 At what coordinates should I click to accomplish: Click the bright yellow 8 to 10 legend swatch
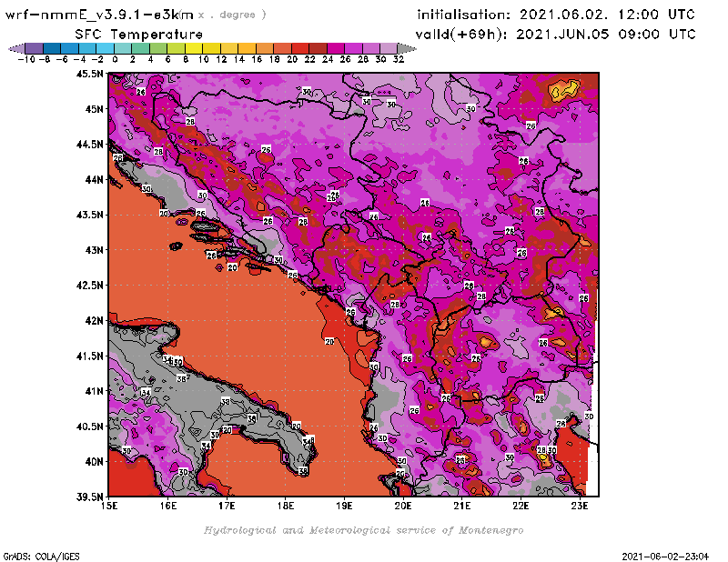[194, 48]
